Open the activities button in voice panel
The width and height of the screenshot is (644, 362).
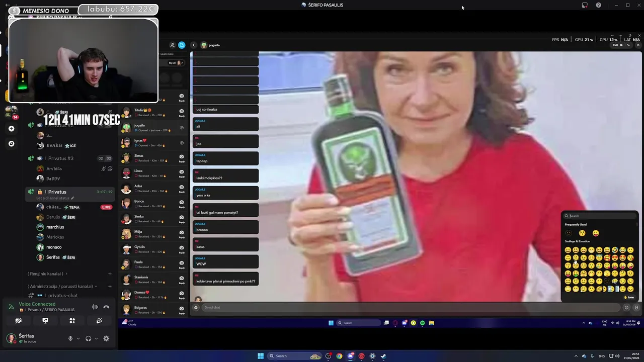coord(72,320)
